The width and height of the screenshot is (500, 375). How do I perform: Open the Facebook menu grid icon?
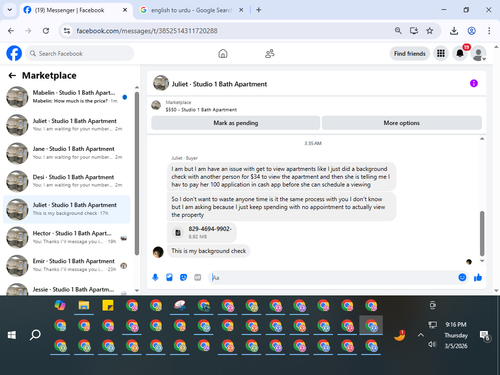click(x=441, y=53)
